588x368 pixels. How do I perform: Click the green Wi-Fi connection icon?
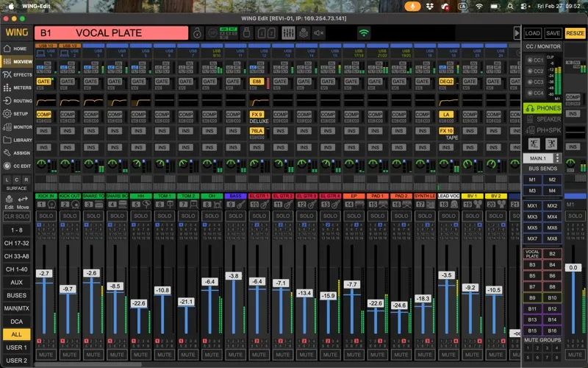(x=364, y=33)
